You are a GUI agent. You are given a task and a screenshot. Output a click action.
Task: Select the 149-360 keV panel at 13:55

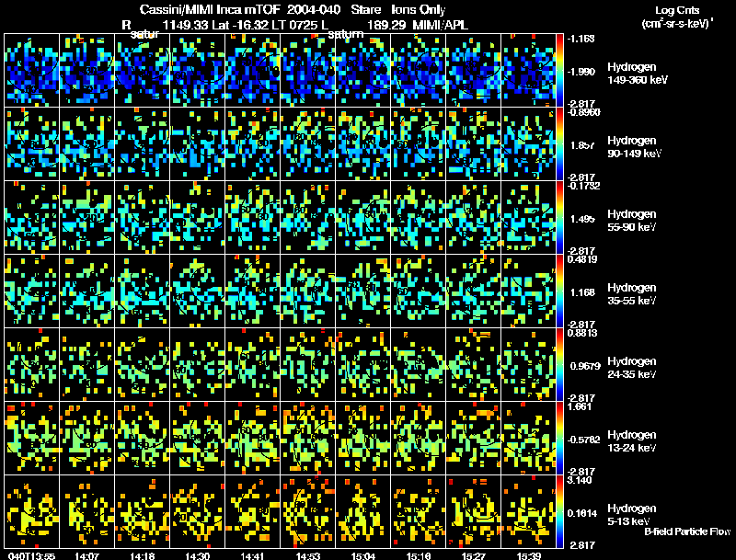coord(32,70)
